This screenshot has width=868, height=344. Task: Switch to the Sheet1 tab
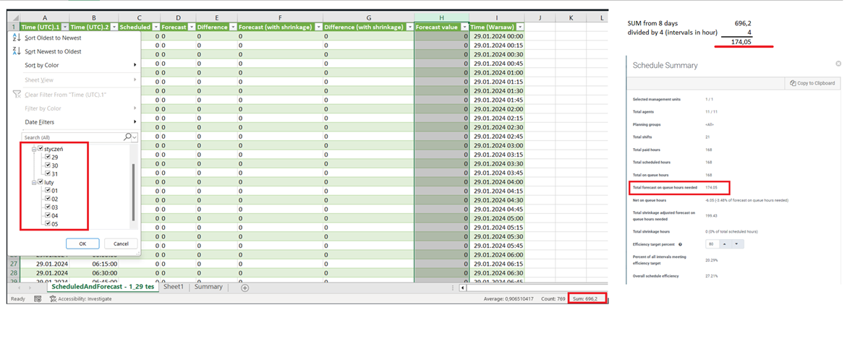(x=173, y=287)
